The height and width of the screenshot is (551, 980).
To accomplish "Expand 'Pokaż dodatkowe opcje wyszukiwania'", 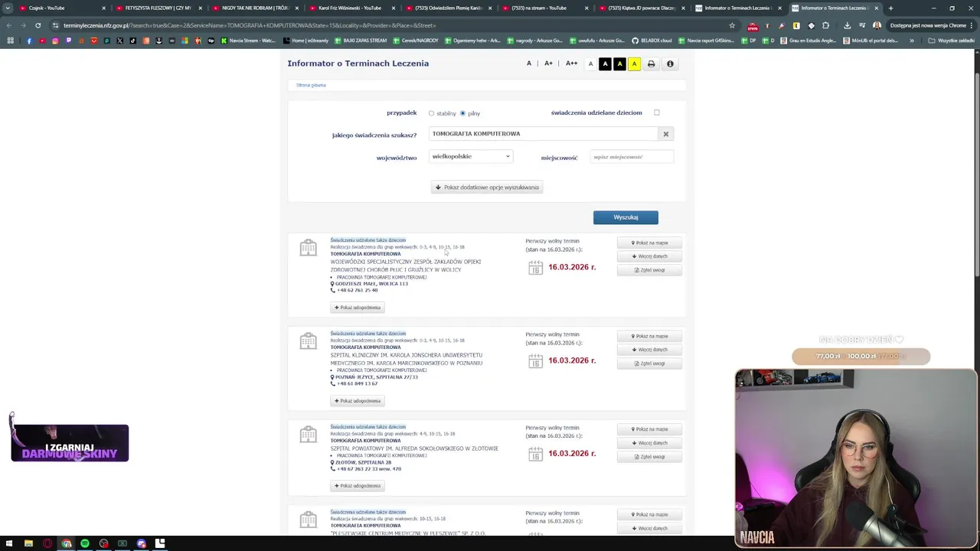I will (x=487, y=187).
